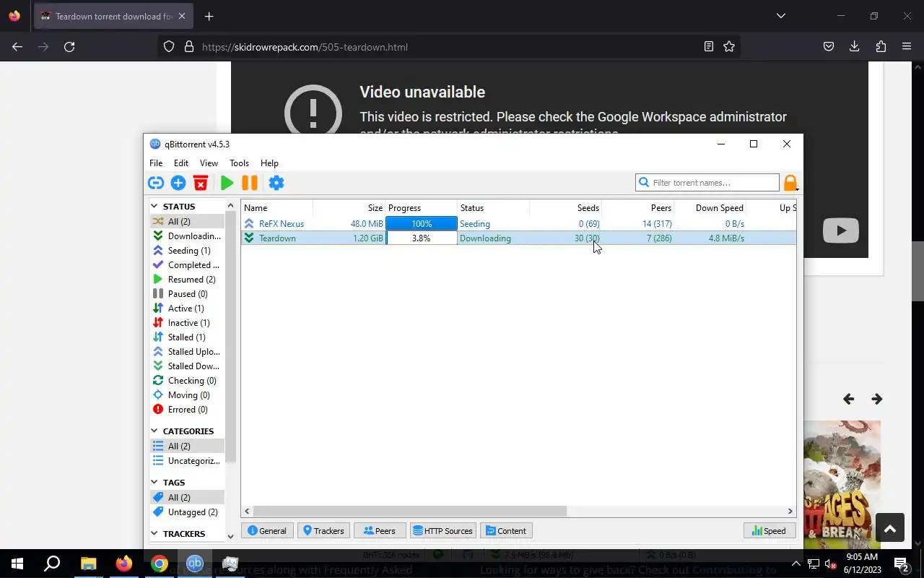This screenshot has height=578, width=924.
Task: Open qBittorrent File menu
Action: 156,163
